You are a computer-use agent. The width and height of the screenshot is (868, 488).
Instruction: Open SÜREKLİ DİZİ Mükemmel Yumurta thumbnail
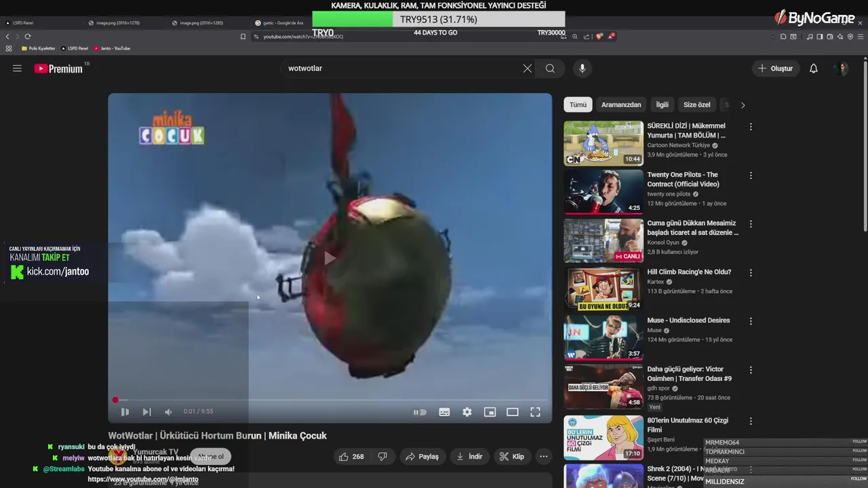[x=604, y=143]
